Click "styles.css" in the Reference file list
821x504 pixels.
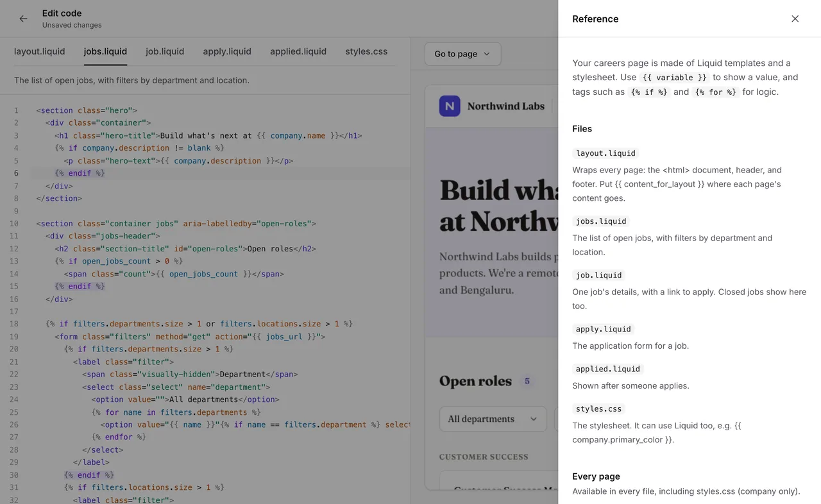point(599,408)
